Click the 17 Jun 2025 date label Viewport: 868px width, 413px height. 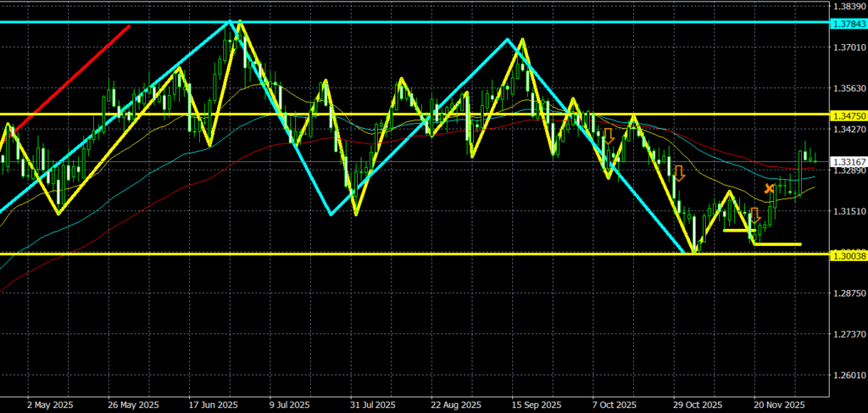click(x=210, y=405)
